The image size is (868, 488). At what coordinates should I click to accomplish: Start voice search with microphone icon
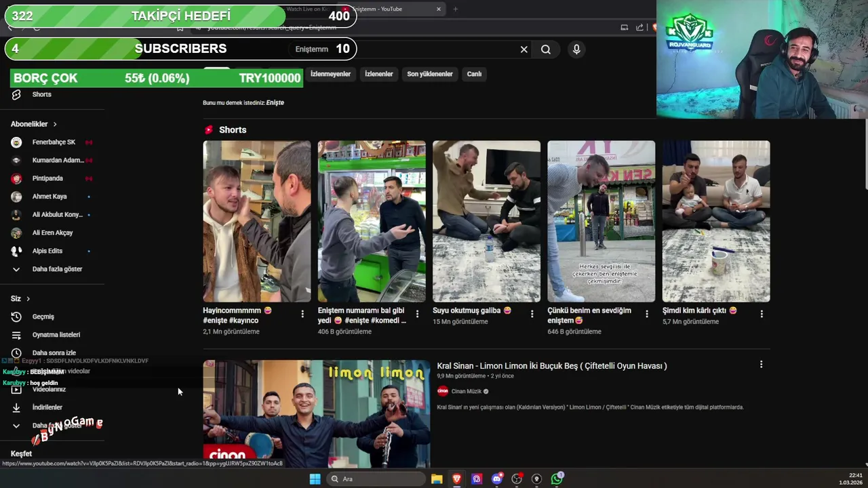pos(576,49)
